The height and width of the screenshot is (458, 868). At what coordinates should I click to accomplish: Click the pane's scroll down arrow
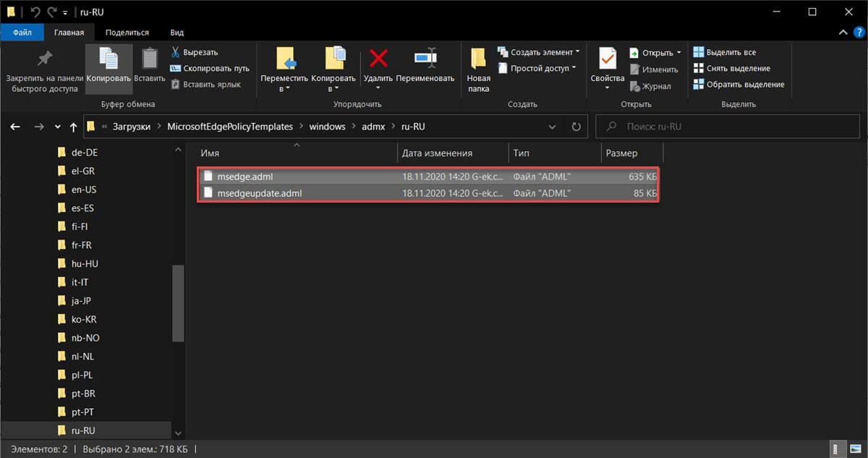click(179, 433)
